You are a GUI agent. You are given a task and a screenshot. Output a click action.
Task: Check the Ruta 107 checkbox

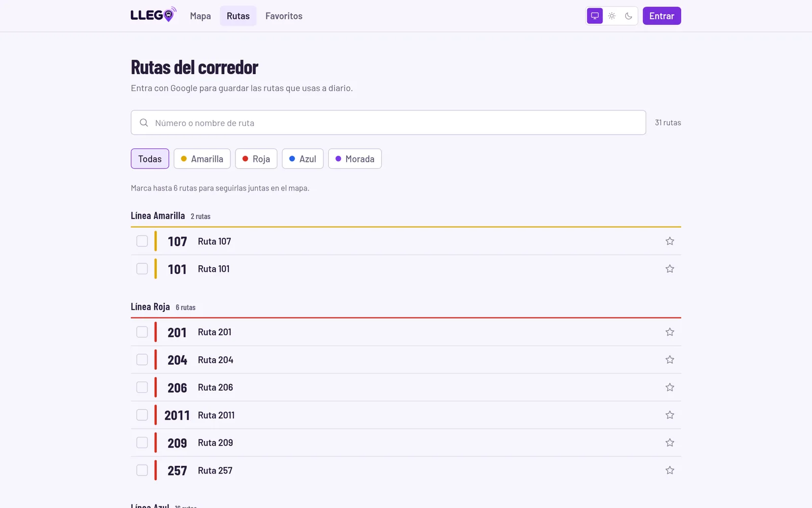pyautogui.click(x=142, y=241)
